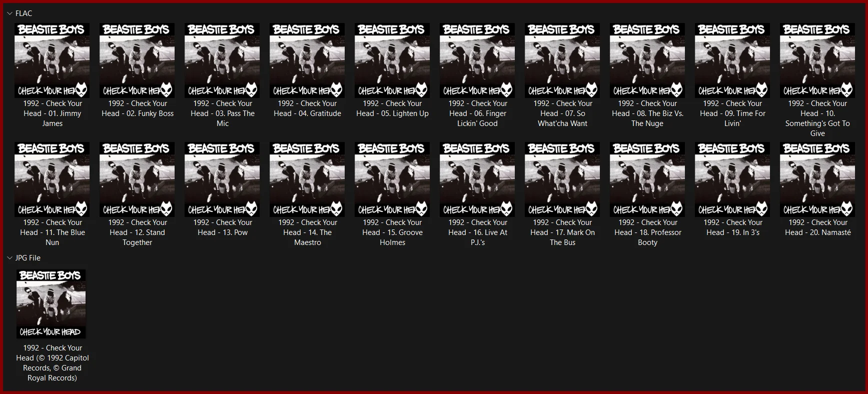This screenshot has height=394, width=868.
Task: Click file name '12. Stand Together'
Action: pos(137,232)
